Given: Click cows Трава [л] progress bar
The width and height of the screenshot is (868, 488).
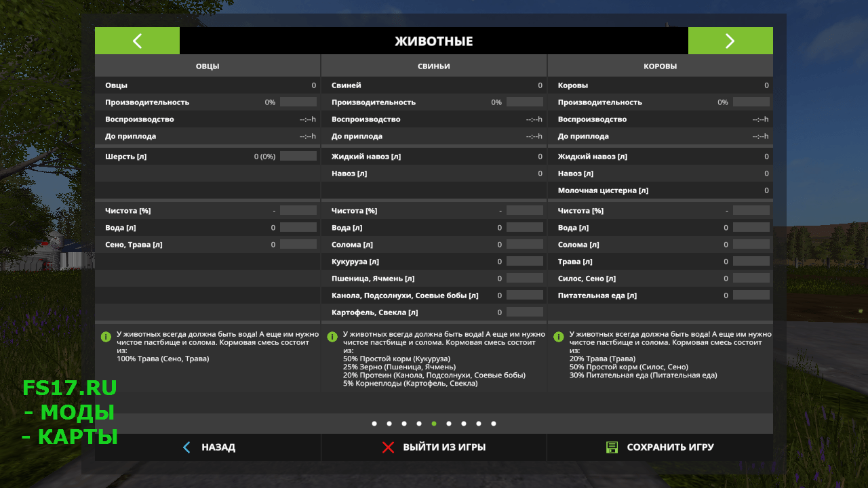Looking at the screenshot, I should click(x=751, y=261).
